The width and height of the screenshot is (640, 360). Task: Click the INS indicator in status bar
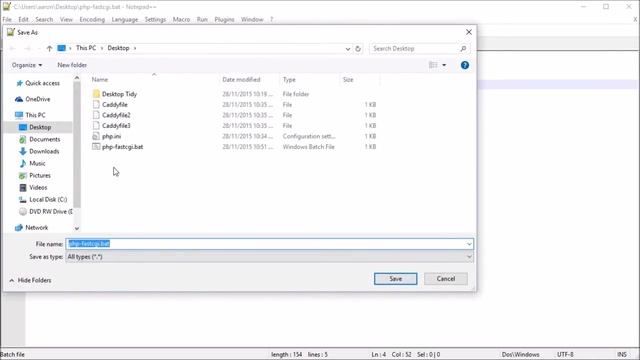point(622,354)
